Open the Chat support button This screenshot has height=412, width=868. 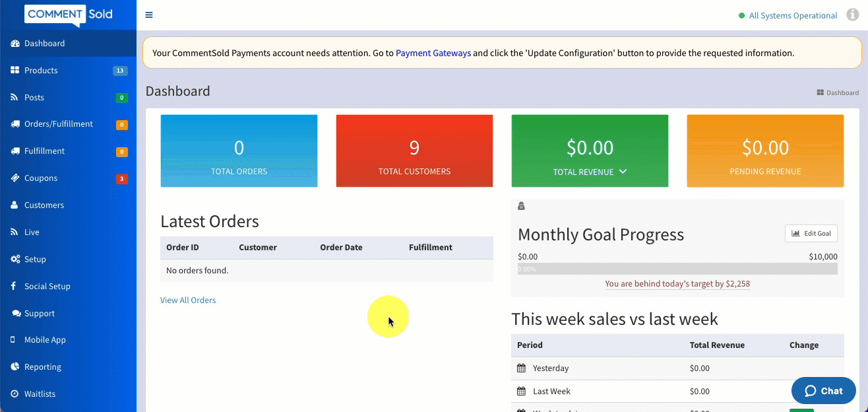click(x=823, y=391)
